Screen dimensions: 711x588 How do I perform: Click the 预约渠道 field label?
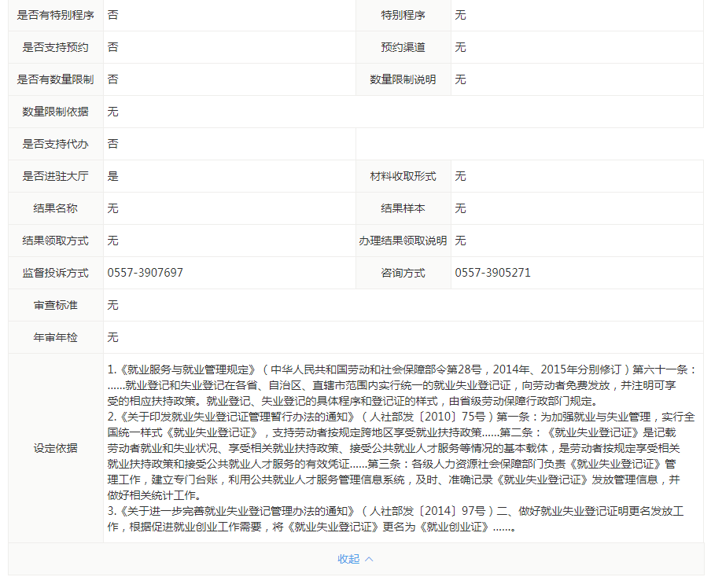click(x=403, y=47)
